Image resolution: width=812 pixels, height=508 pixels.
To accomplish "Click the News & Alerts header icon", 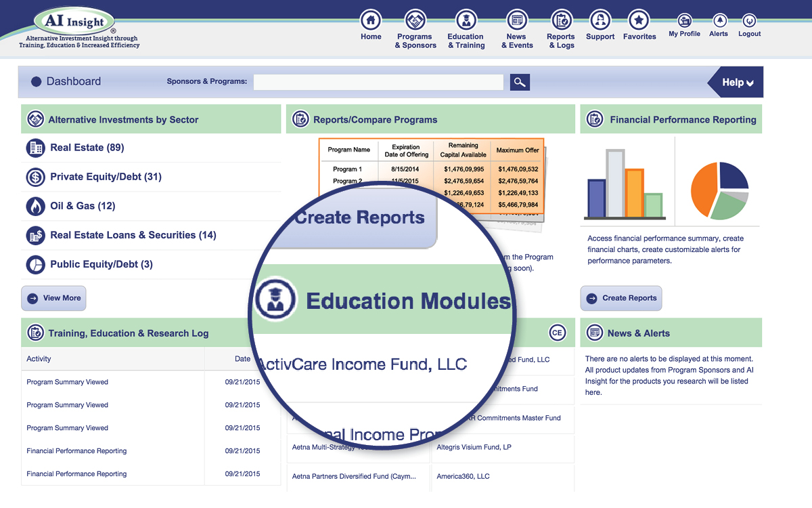I will coord(595,333).
